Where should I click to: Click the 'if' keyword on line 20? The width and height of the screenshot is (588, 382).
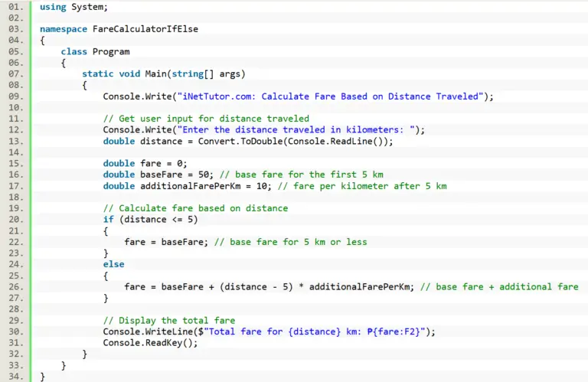tap(108, 219)
